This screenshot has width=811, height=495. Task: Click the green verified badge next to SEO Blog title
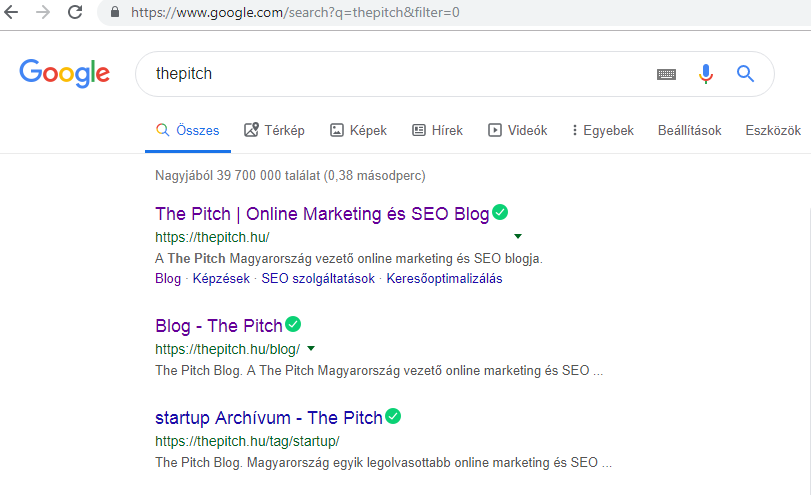pos(500,212)
